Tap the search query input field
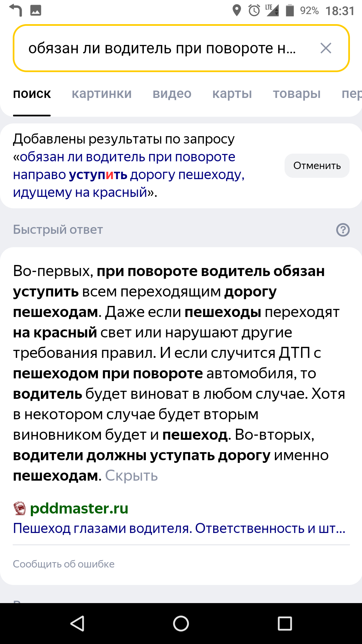 [x=162, y=48]
